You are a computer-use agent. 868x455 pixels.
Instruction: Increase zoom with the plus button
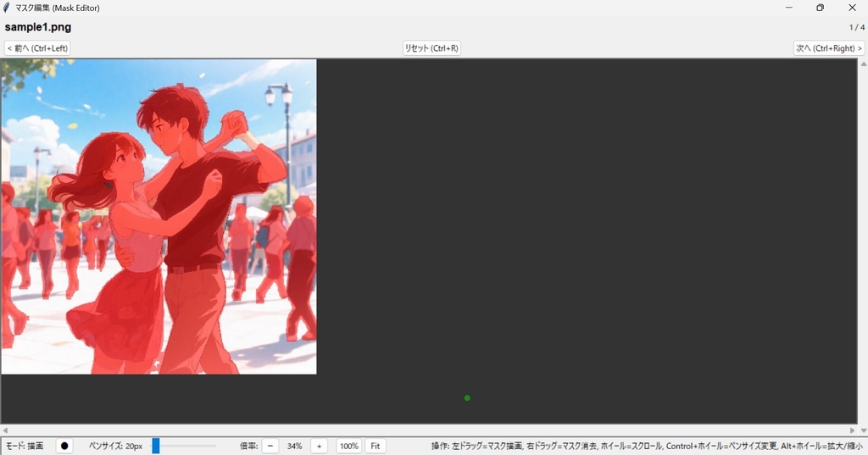[319, 446]
